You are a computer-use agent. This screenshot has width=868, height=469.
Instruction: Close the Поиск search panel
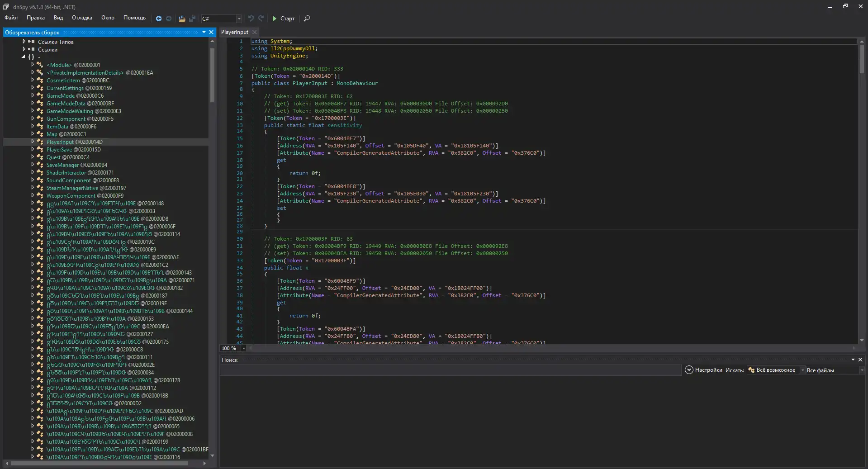click(x=860, y=360)
